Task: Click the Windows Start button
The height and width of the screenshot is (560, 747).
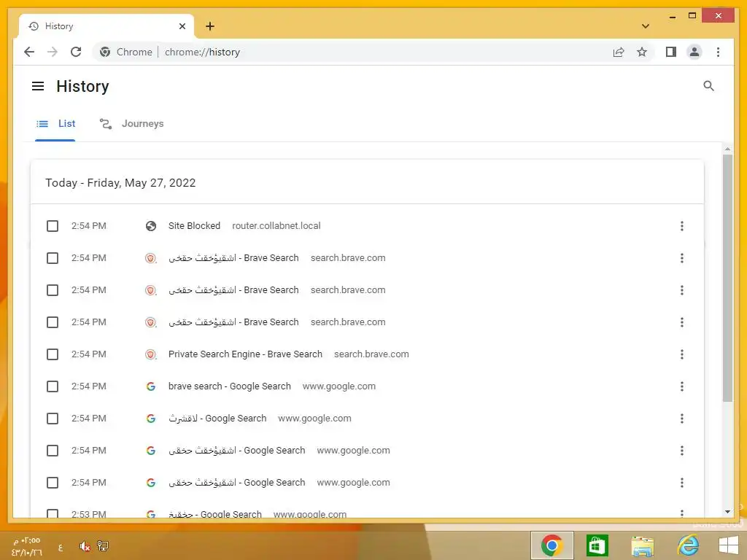Action: click(x=729, y=545)
